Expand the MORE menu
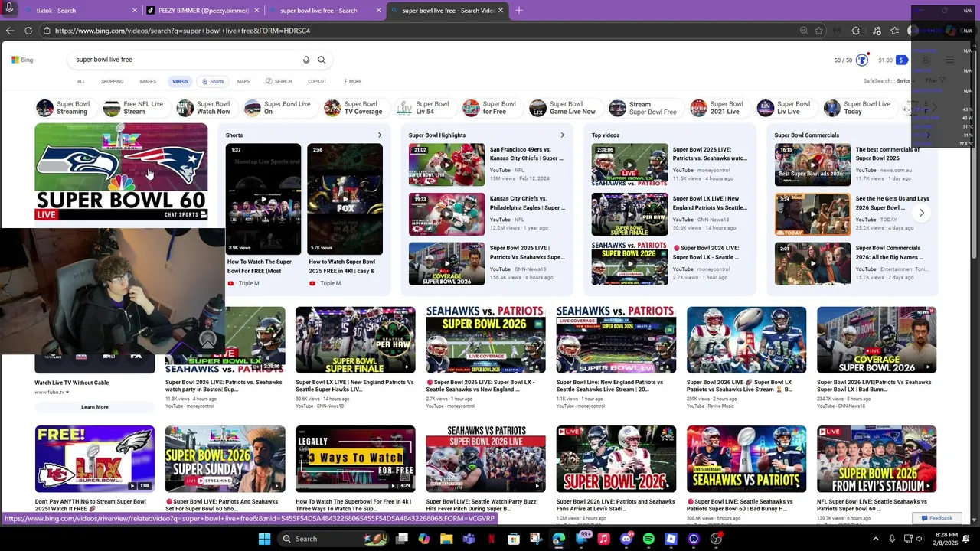980x551 pixels. click(353, 81)
